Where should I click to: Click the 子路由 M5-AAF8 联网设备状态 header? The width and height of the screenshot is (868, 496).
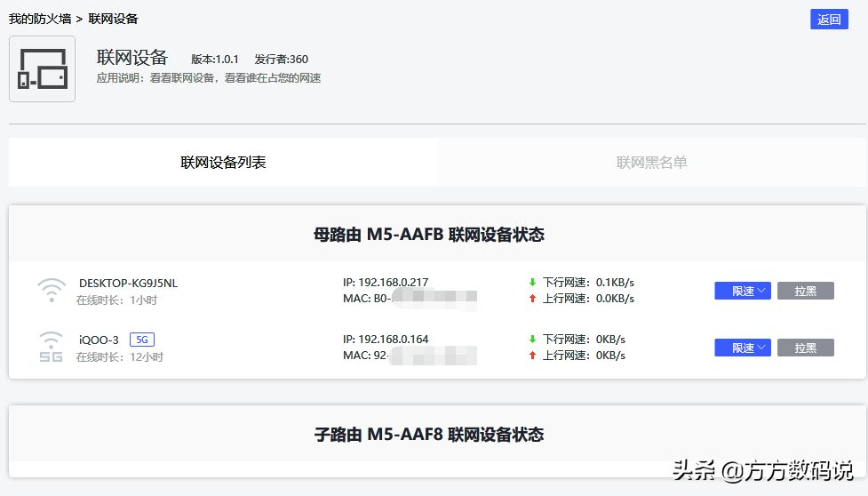click(x=429, y=435)
